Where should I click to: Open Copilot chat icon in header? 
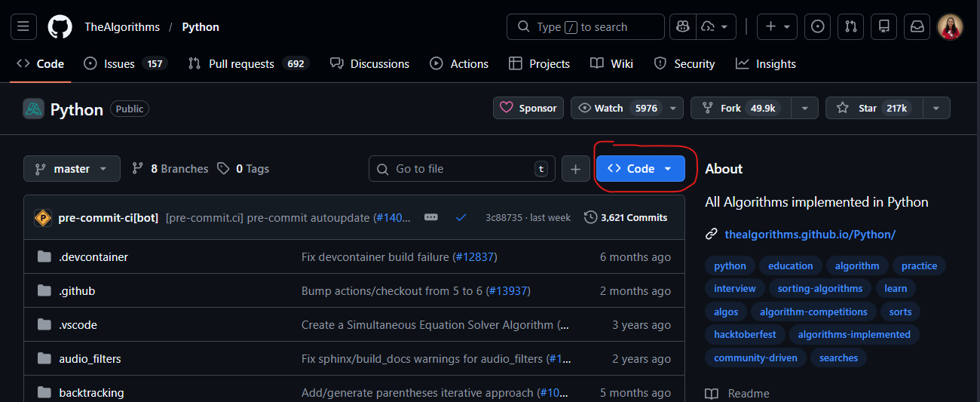pos(682,27)
